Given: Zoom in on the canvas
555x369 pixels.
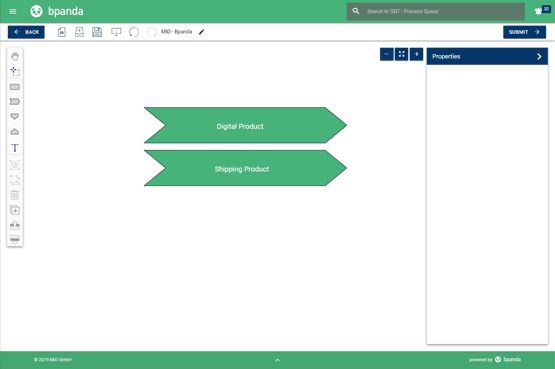Looking at the screenshot, I should [416, 54].
